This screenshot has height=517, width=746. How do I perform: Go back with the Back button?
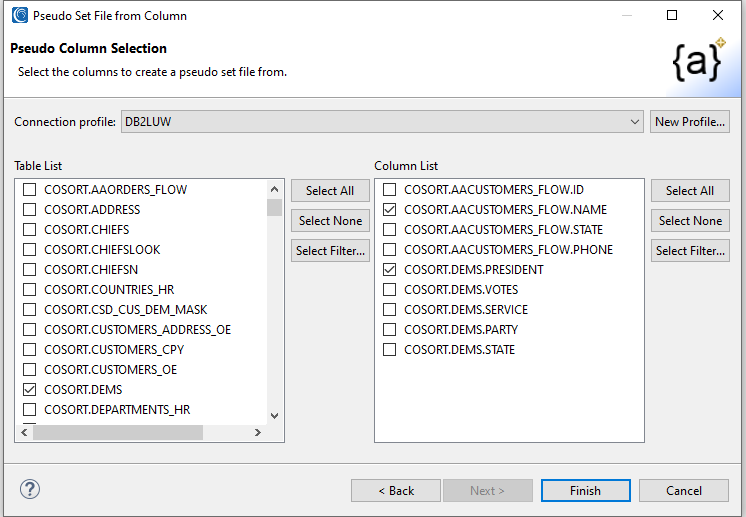(x=396, y=491)
